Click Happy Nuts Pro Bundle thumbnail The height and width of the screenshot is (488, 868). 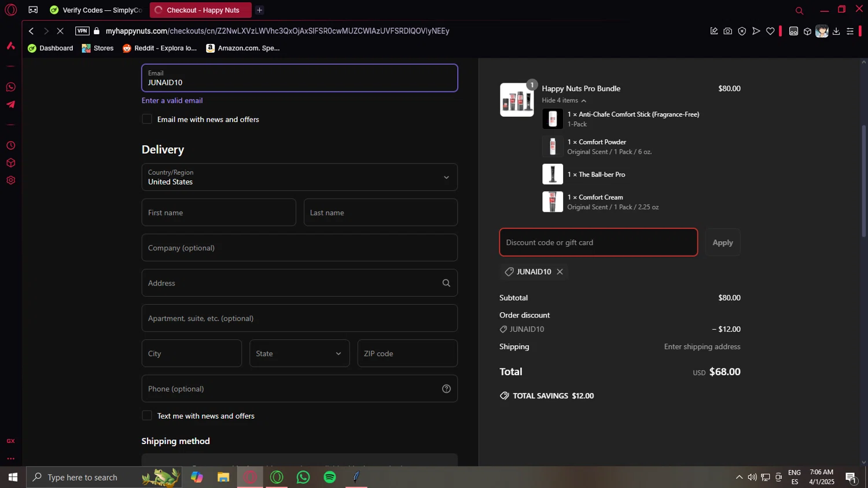517,100
